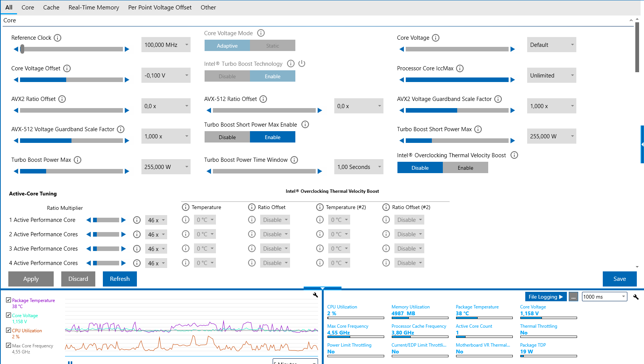The height and width of the screenshot is (364, 644).
Task: Click info icon beside Processor Core IccMax
Action: pyautogui.click(x=460, y=68)
